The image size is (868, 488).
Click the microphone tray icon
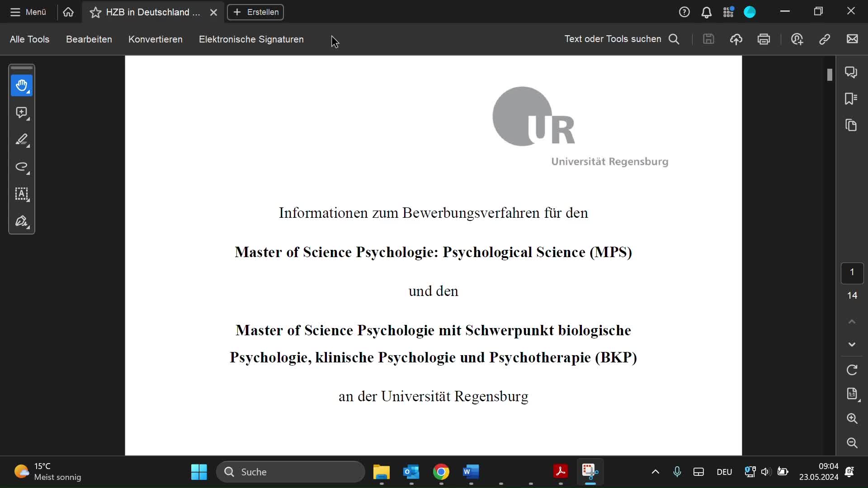(x=677, y=472)
